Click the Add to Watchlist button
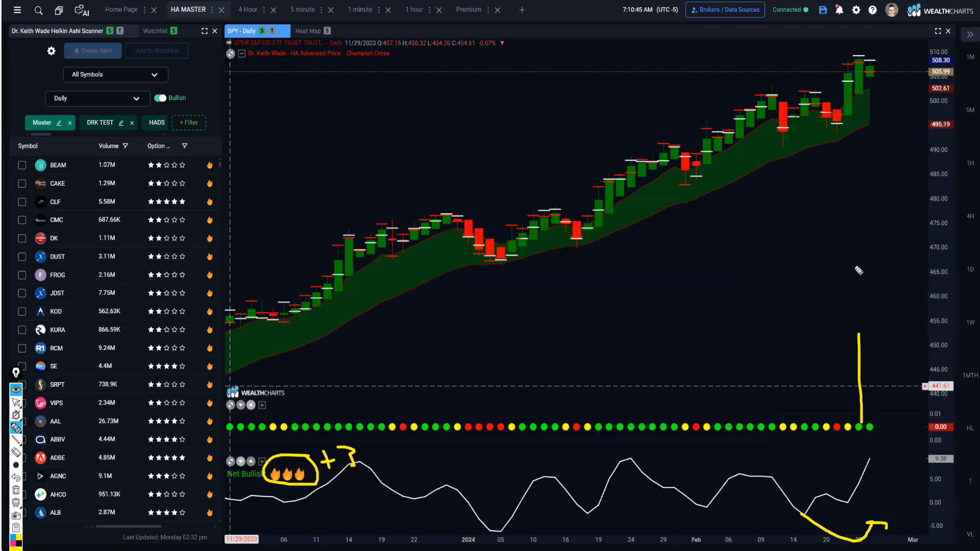Screen dimensions: 980x551 click(x=157, y=51)
